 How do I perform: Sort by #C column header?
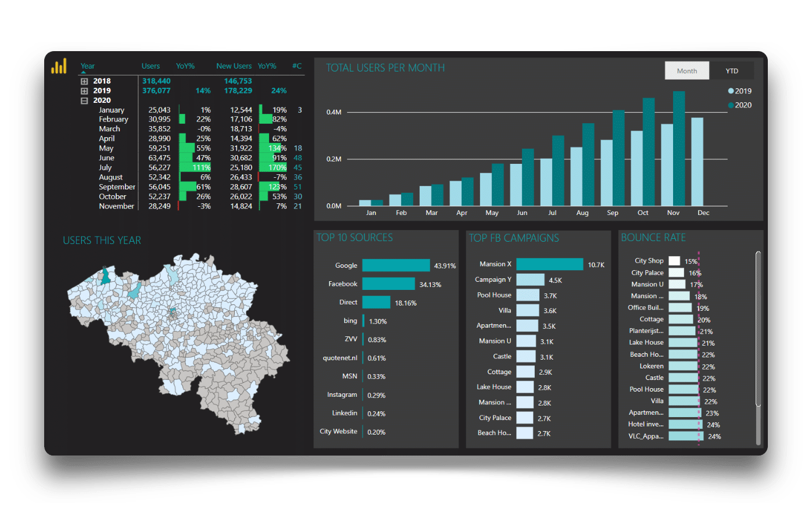297,66
